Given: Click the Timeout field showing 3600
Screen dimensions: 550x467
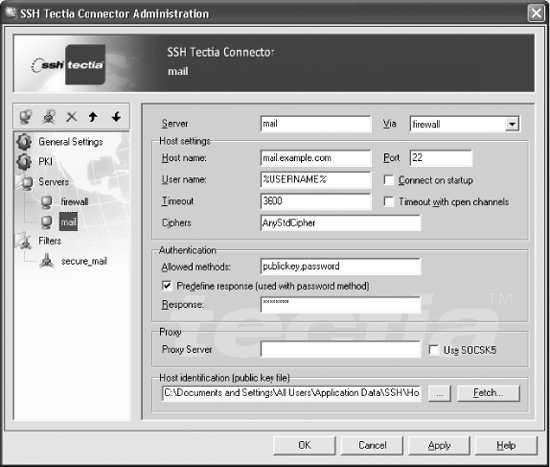Looking at the screenshot, I should click(316, 201).
